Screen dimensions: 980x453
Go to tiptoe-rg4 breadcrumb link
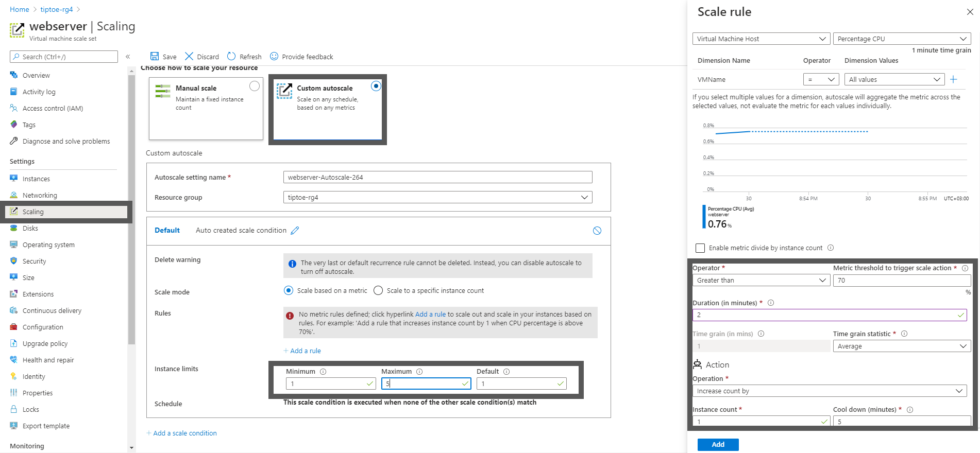pyautogui.click(x=57, y=9)
